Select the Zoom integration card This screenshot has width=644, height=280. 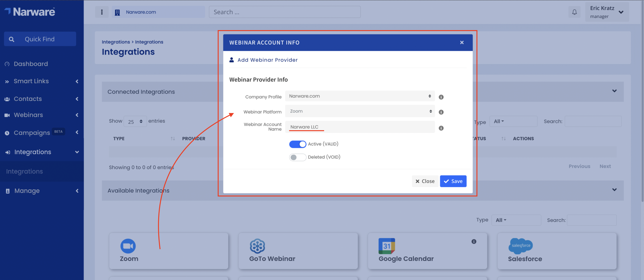click(x=169, y=251)
